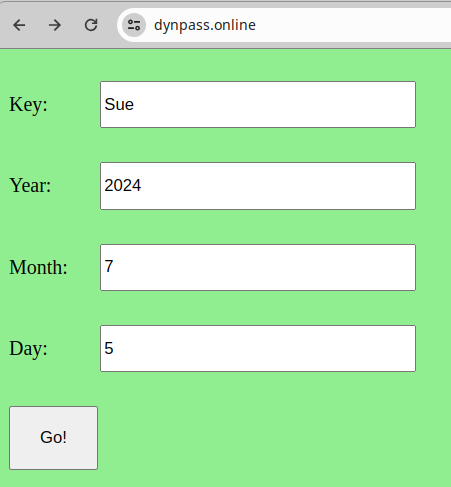The height and width of the screenshot is (487, 451).
Task: Click the "Year:" label
Action: tap(30, 185)
